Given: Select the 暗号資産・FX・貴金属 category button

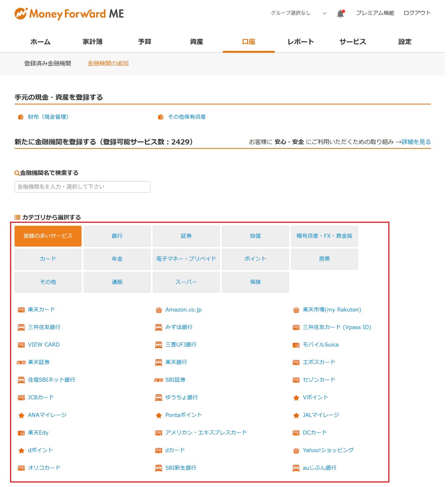Looking at the screenshot, I should (x=324, y=236).
